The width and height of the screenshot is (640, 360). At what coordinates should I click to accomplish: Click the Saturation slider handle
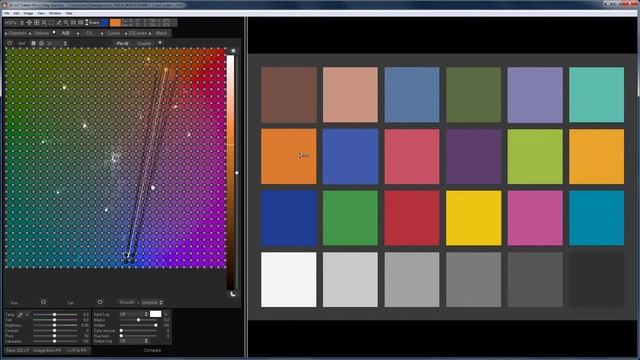click(x=54, y=341)
